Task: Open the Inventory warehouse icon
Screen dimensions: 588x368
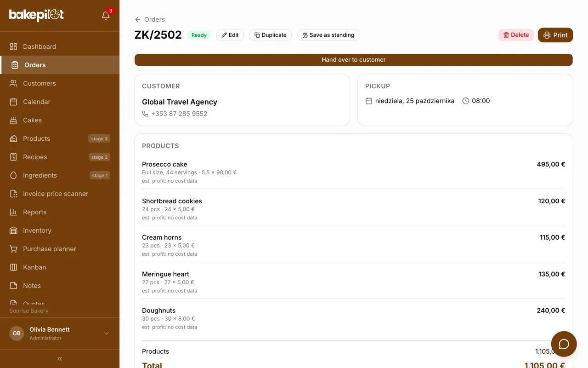Action: coord(14,230)
